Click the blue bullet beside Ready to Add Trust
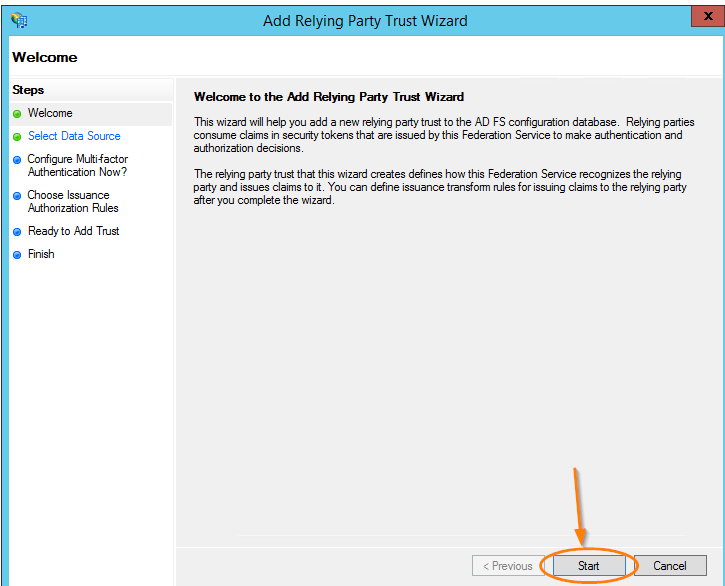Viewport: 725px width, 586px height. [17, 232]
